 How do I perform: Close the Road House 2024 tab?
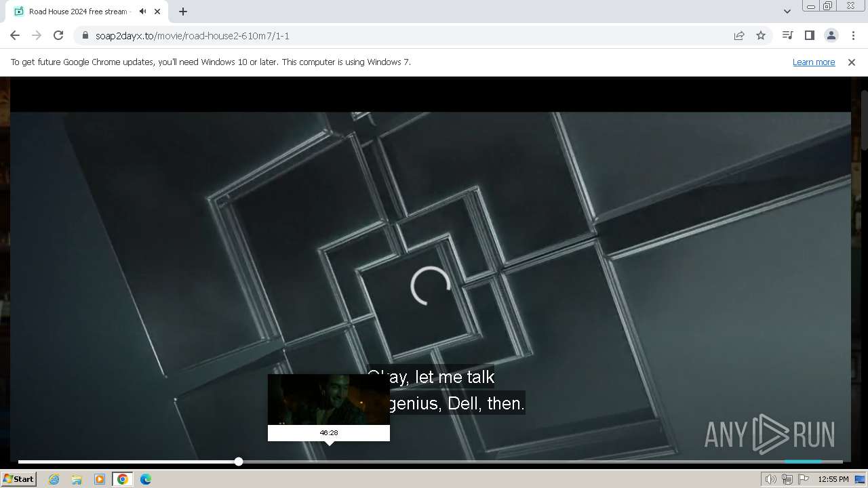click(x=157, y=12)
